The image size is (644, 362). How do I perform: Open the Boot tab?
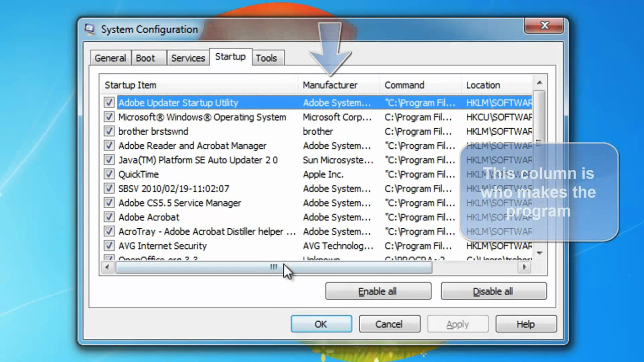145,58
